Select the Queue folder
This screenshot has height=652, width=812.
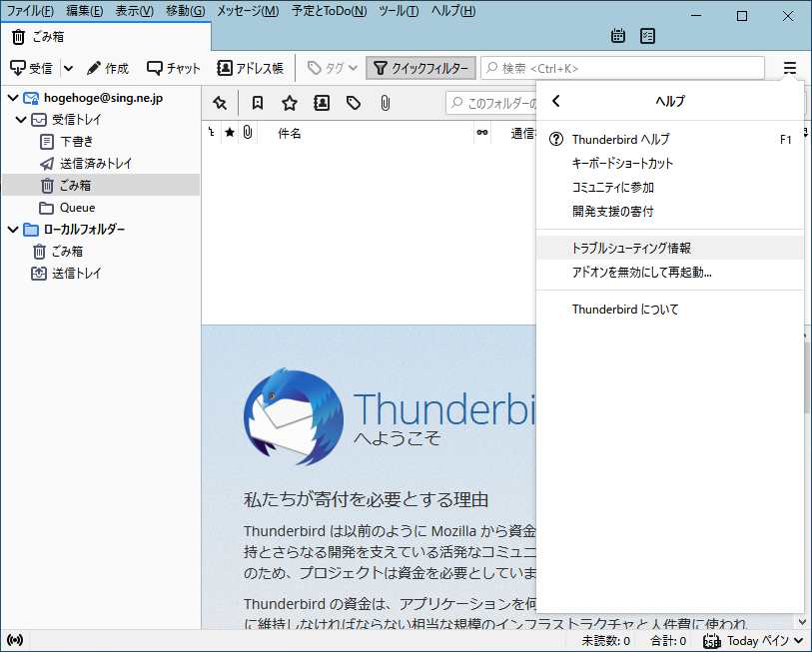[x=101, y=208]
